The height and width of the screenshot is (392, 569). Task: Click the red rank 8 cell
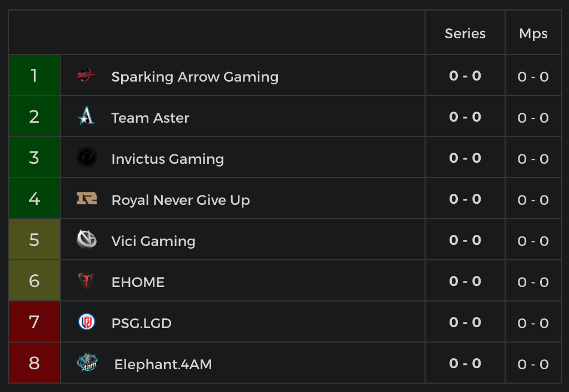(34, 363)
